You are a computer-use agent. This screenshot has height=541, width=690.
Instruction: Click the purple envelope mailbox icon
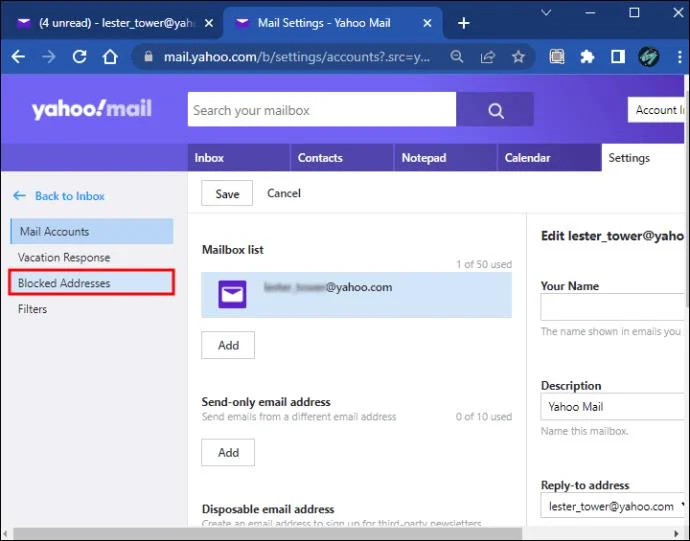pos(232,294)
